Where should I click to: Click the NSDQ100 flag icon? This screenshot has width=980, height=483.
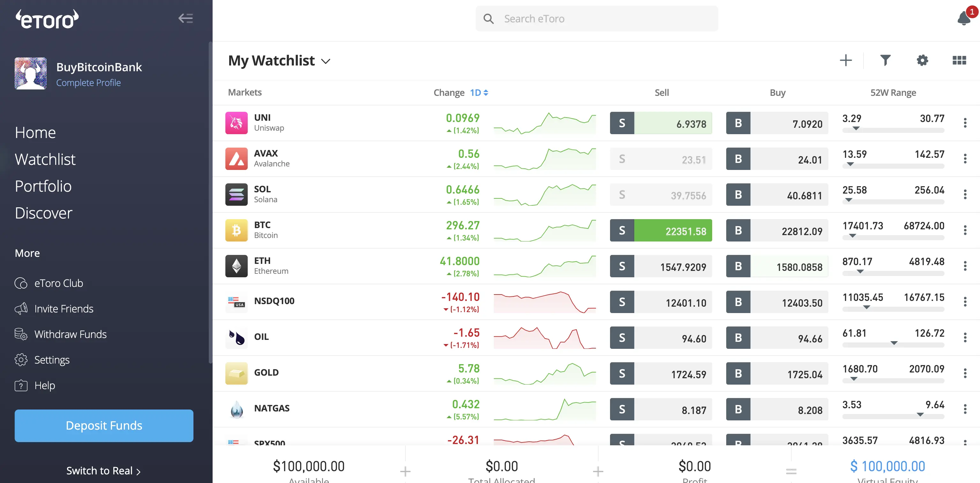tap(236, 302)
